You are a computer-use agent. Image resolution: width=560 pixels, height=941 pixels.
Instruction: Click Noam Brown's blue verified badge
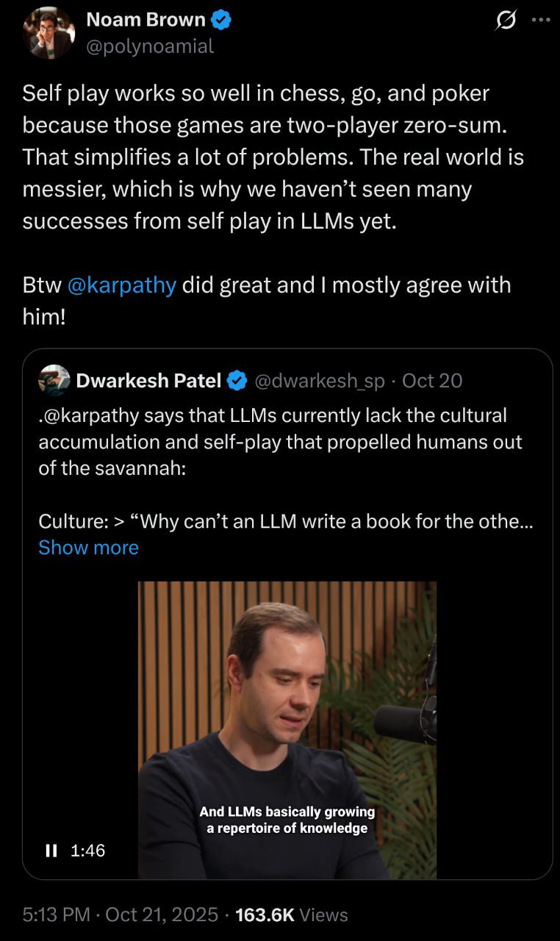222,21
